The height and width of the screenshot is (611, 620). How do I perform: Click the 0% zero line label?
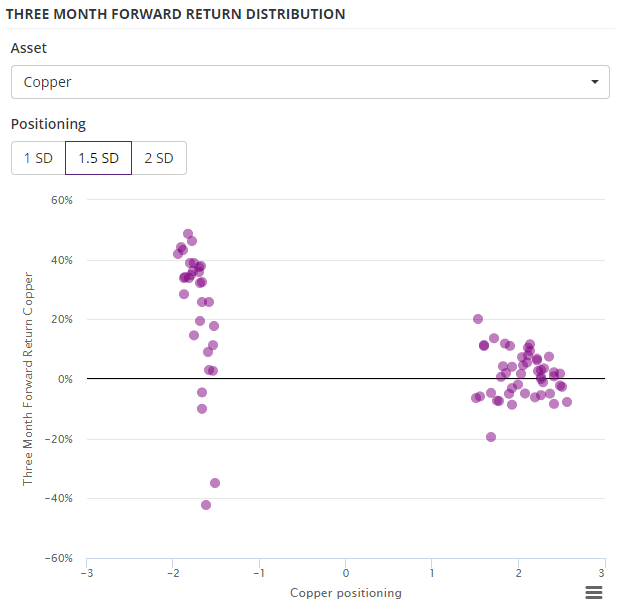click(x=65, y=379)
